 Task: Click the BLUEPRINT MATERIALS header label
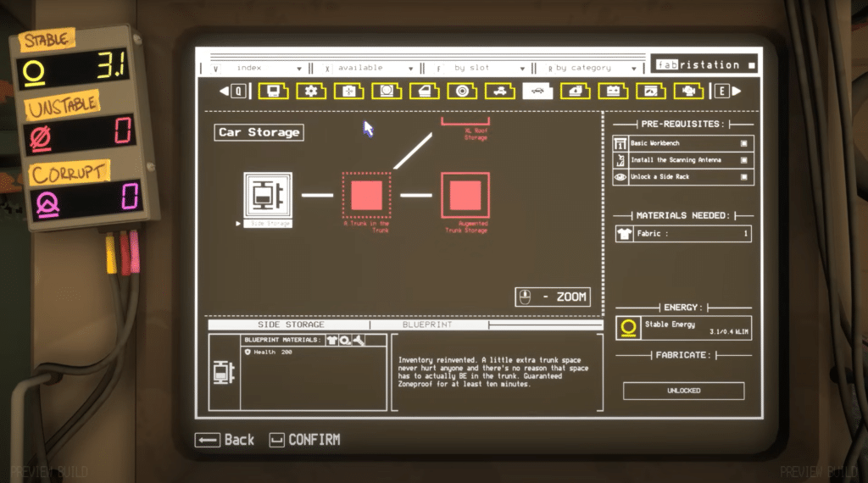pos(281,341)
